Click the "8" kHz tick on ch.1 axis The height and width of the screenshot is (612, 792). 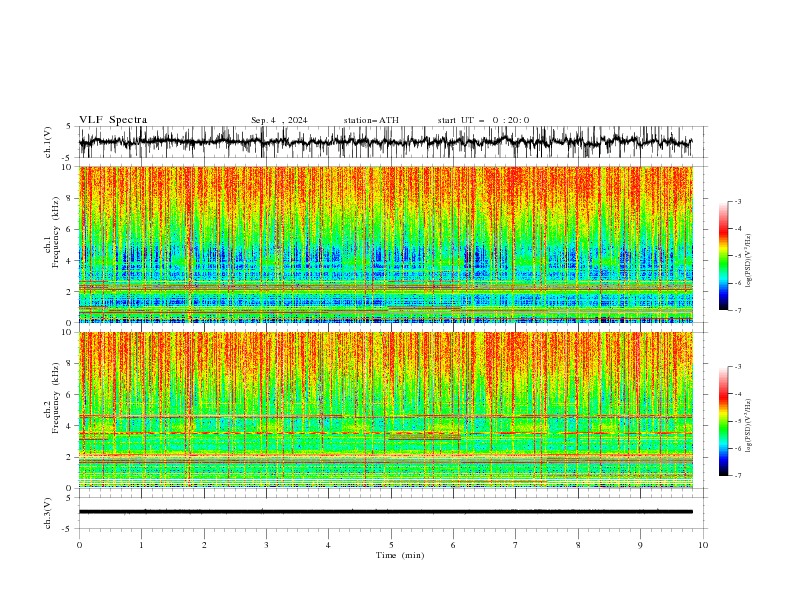70,198
